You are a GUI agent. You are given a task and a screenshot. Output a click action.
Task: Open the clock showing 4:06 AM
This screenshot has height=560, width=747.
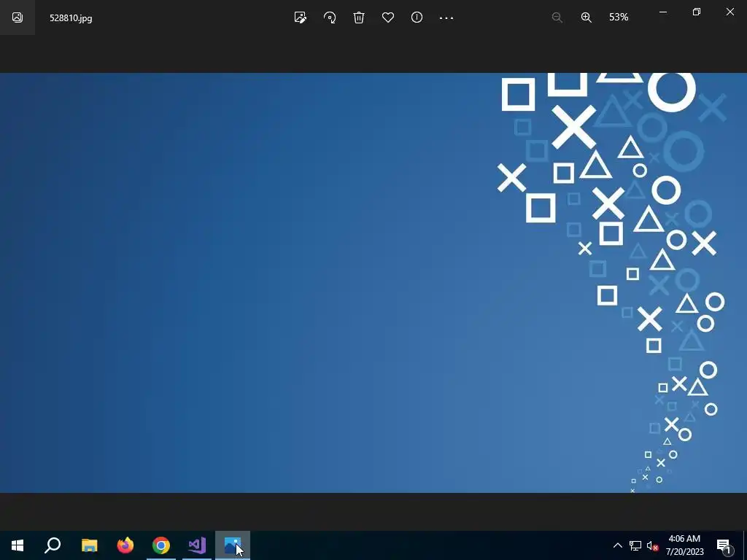click(x=684, y=545)
